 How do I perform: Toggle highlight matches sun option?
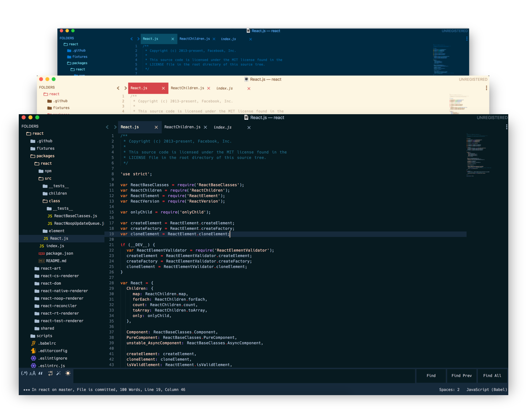[x=68, y=373]
